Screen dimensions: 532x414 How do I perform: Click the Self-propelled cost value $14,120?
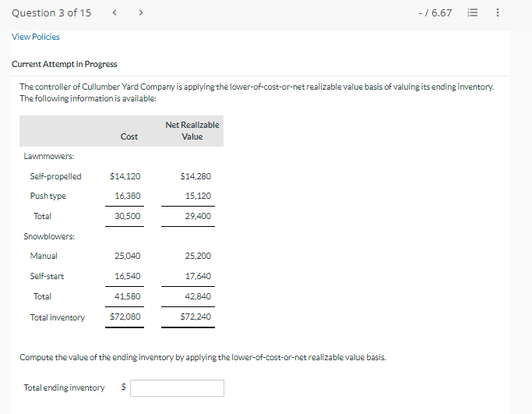(x=125, y=176)
